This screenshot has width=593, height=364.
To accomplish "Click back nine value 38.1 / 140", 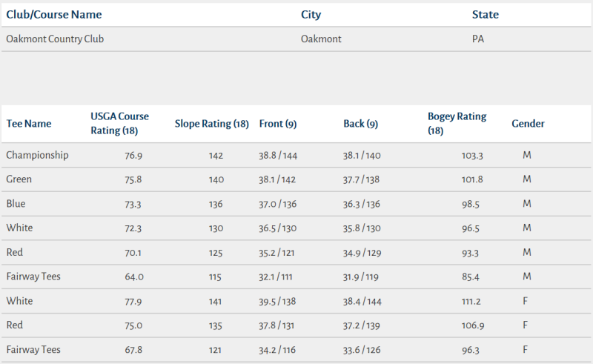I will (362, 156).
